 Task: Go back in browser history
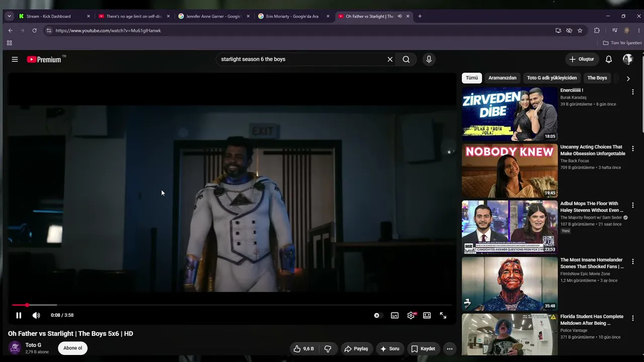click(x=10, y=31)
